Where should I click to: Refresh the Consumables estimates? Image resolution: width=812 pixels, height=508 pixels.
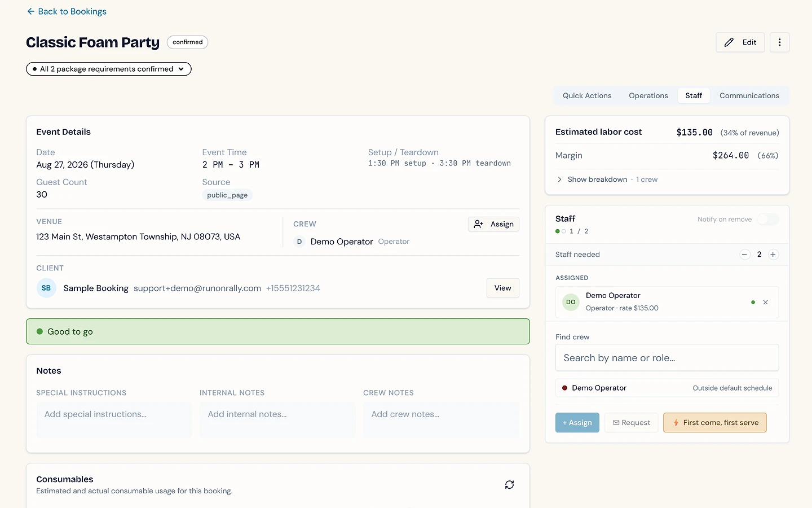coord(510,485)
